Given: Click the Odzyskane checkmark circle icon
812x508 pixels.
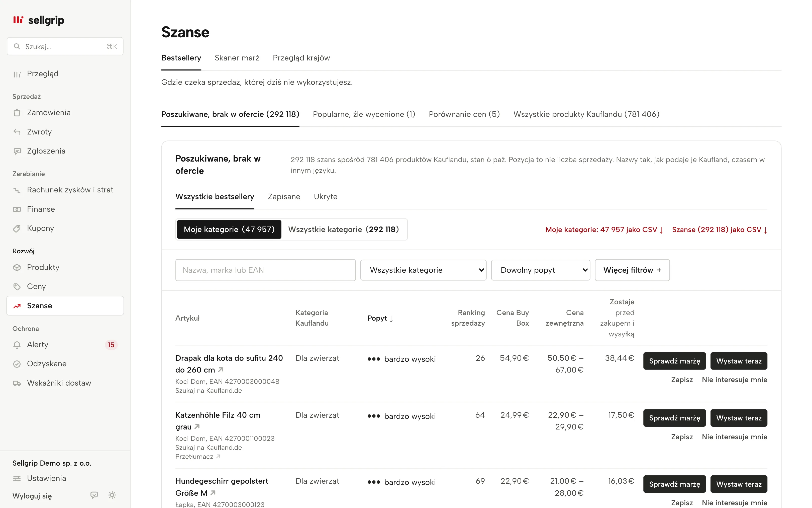Looking at the screenshot, I should (x=17, y=364).
